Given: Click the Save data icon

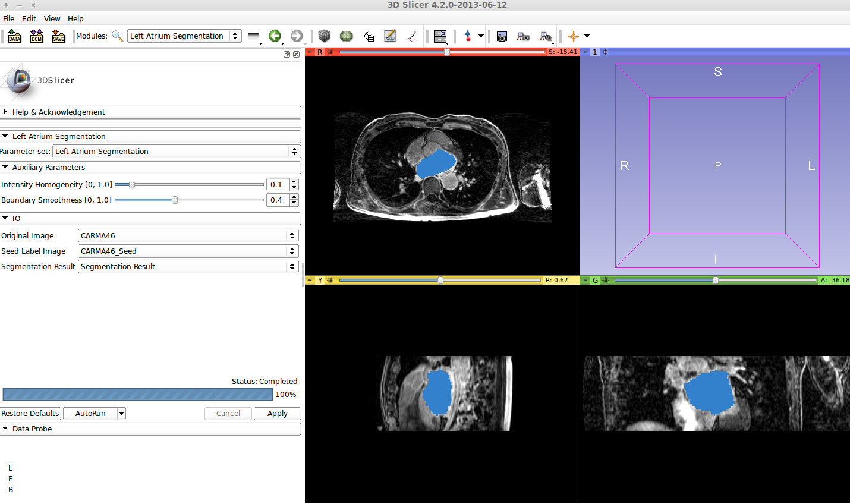Looking at the screenshot, I should pyautogui.click(x=58, y=36).
